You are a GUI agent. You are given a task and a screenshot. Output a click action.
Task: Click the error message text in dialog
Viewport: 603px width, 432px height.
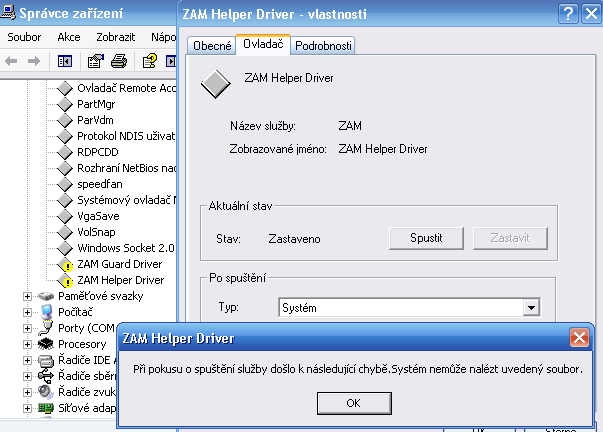pos(358,369)
